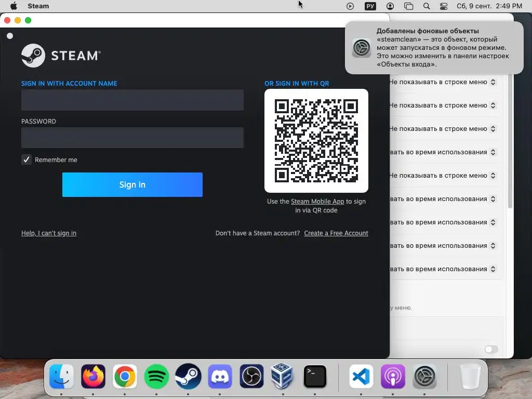Open the Trash in the Dock
This screenshot has width=532, height=399.
(470, 377)
